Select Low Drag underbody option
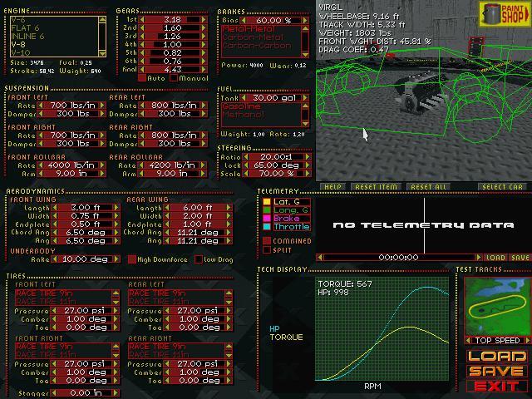532x399 pixels. tap(199, 259)
